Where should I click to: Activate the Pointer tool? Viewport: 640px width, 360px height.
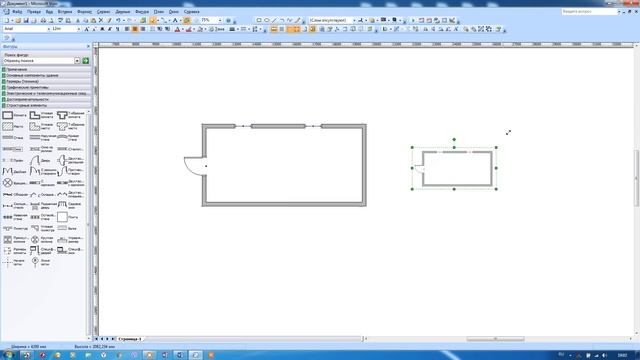point(153,20)
